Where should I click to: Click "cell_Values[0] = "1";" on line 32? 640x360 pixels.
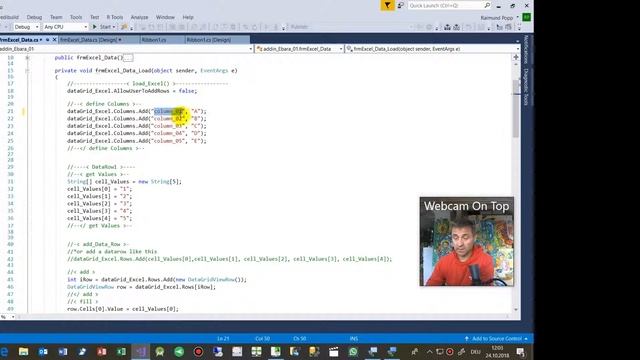click(100, 189)
